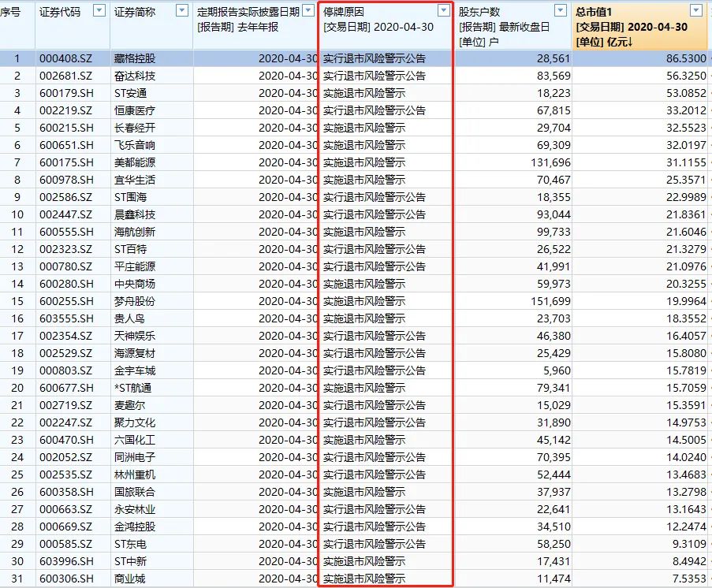Click market value 7.5353
Viewport: 712px width, 588px height.
point(689,579)
